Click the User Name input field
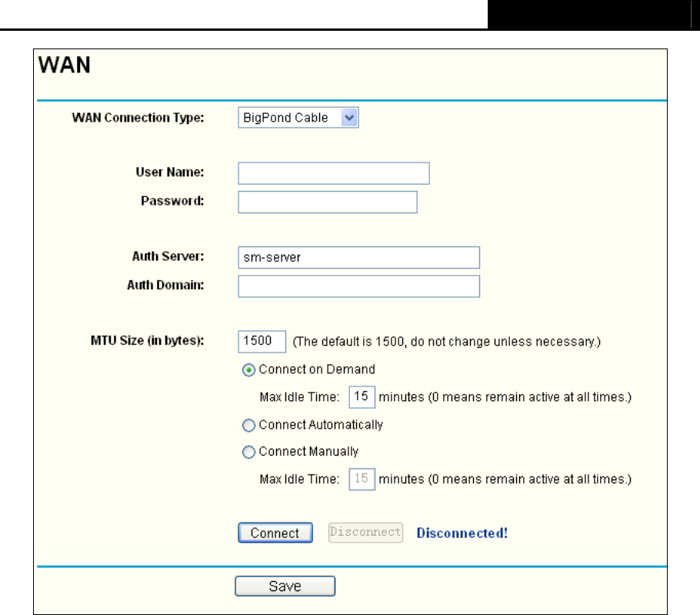Screen dimensions: 700x615 click(334, 173)
